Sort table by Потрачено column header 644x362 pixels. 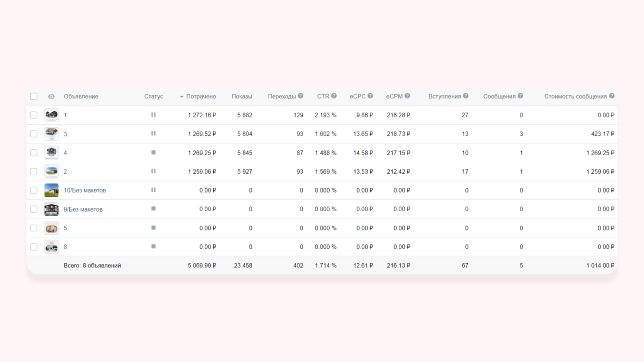(201, 97)
